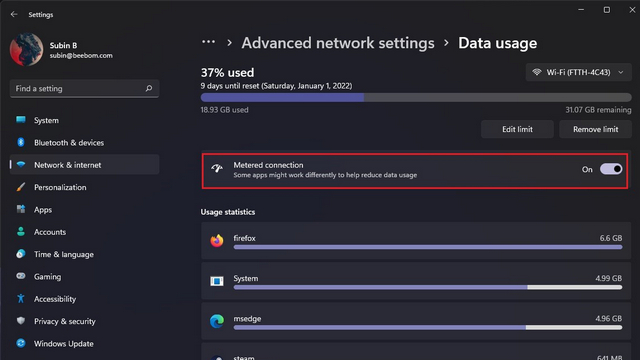
Task: Click the subin@beebom.com email text
Action: tap(81, 56)
